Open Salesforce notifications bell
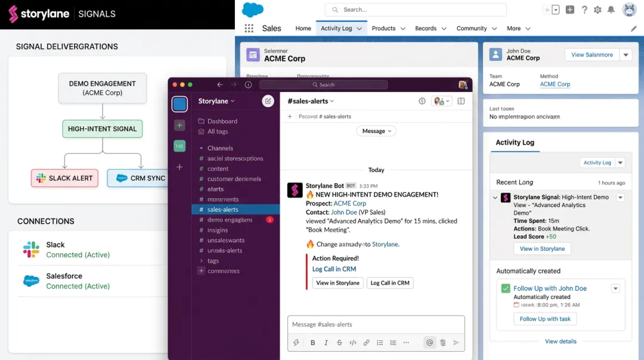The image size is (644, 360). [611, 10]
